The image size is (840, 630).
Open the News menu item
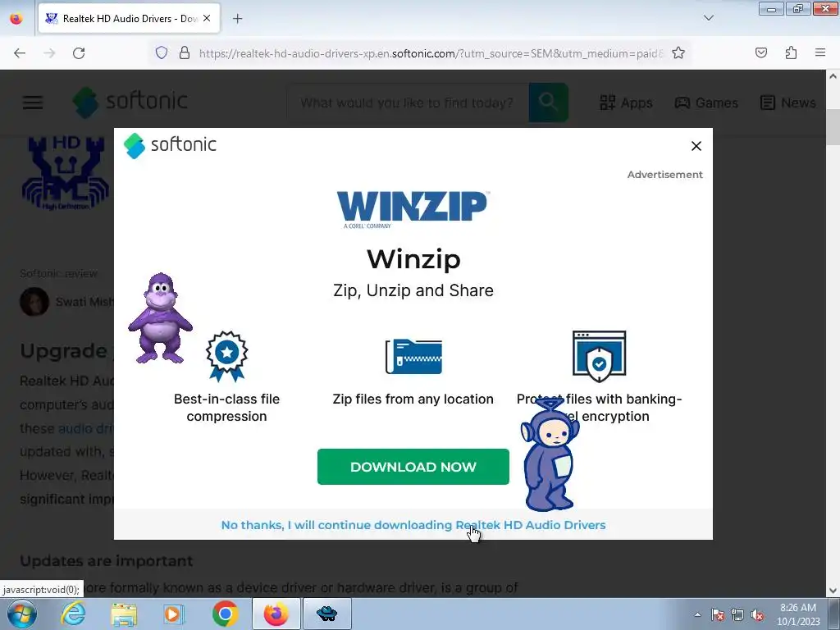tap(788, 103)
